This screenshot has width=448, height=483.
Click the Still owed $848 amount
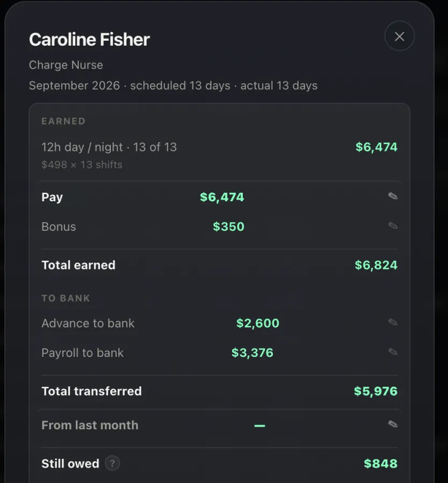coord(380,464)
